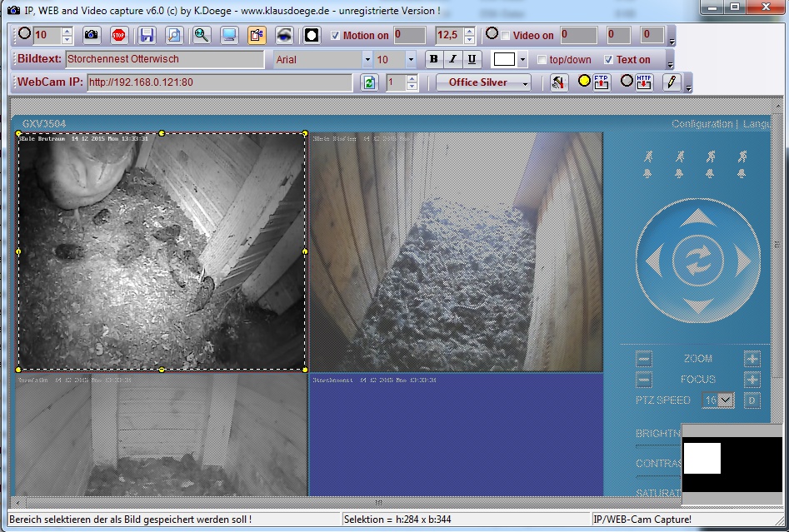
Task: Click the blue monitor screen icon
Action: (x=229, y=36)
